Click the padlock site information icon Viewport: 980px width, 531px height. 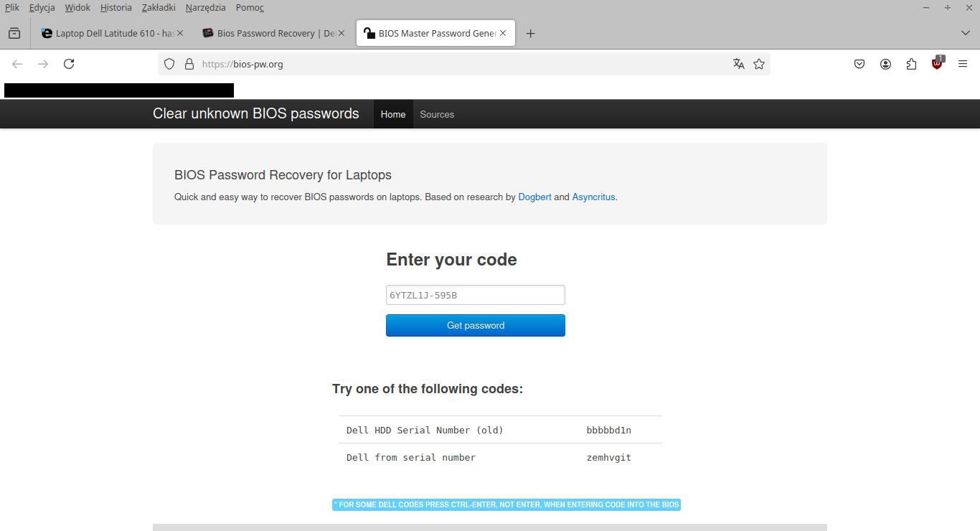(x=189, y=64)
